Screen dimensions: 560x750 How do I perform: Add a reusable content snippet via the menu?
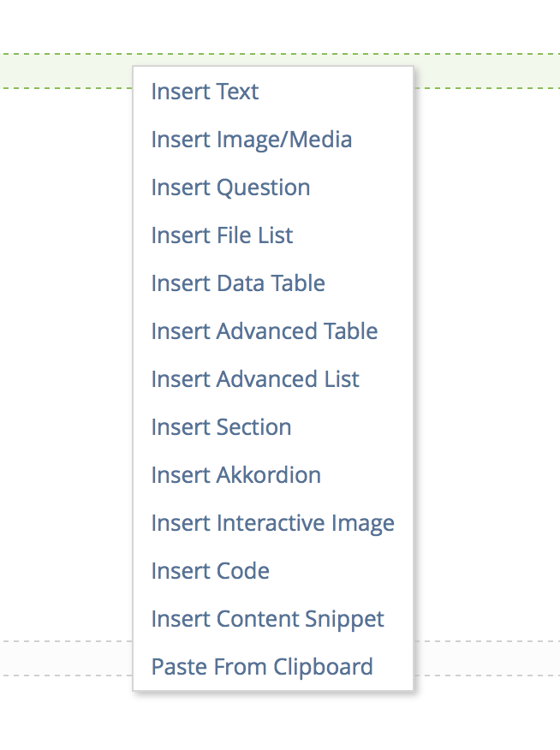pyautogui.click(x=267, y=619)
